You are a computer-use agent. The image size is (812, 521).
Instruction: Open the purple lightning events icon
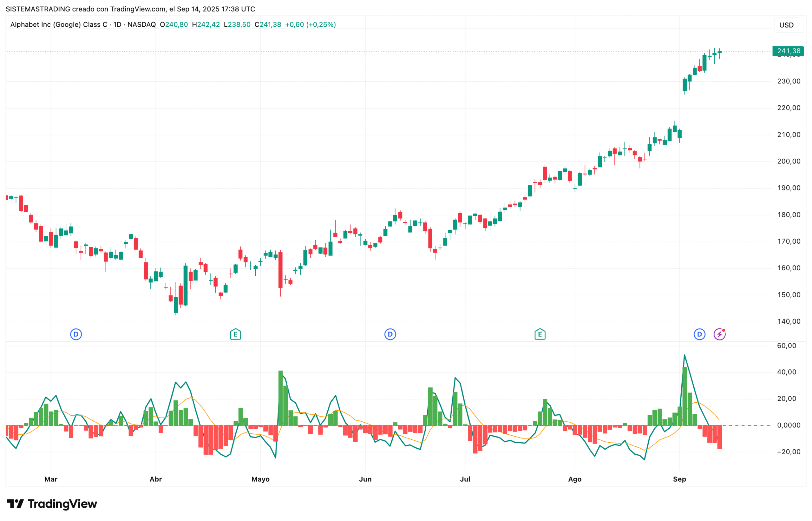coord(719,334)
